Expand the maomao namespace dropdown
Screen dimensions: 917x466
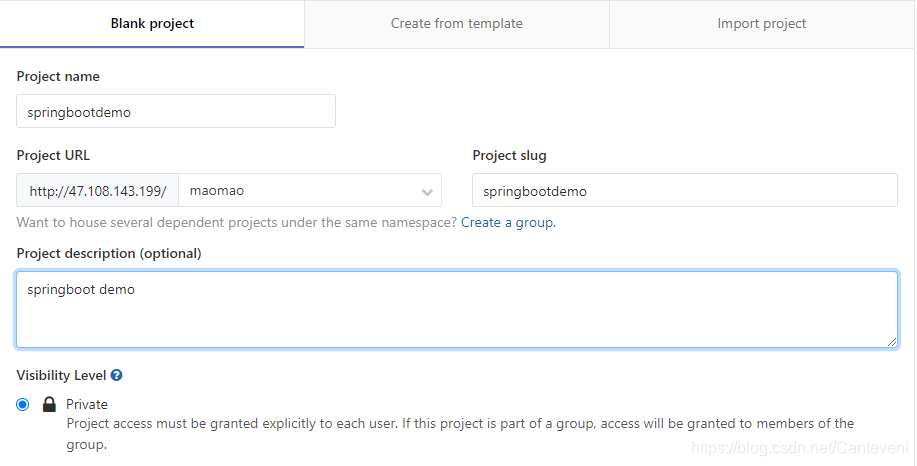point(300,190)
